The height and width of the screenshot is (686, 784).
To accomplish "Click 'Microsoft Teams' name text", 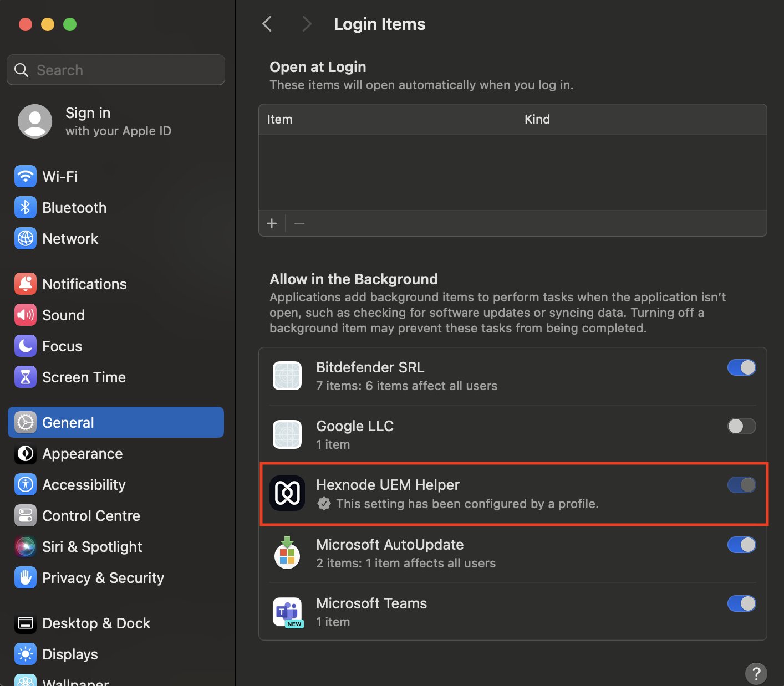I will click(x=371, y=603).
